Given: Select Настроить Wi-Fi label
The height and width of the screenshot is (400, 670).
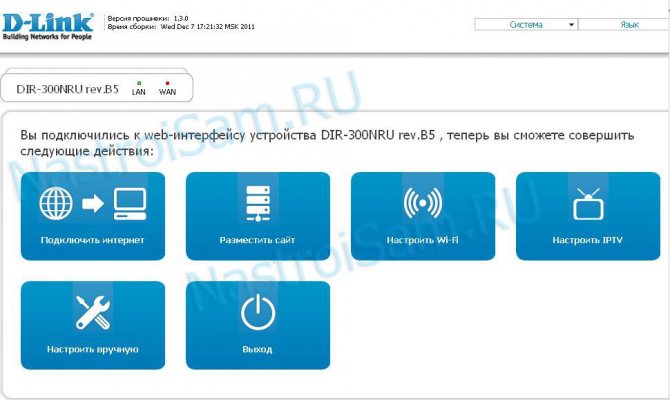Looking at the screenshot, I should 423,240.
